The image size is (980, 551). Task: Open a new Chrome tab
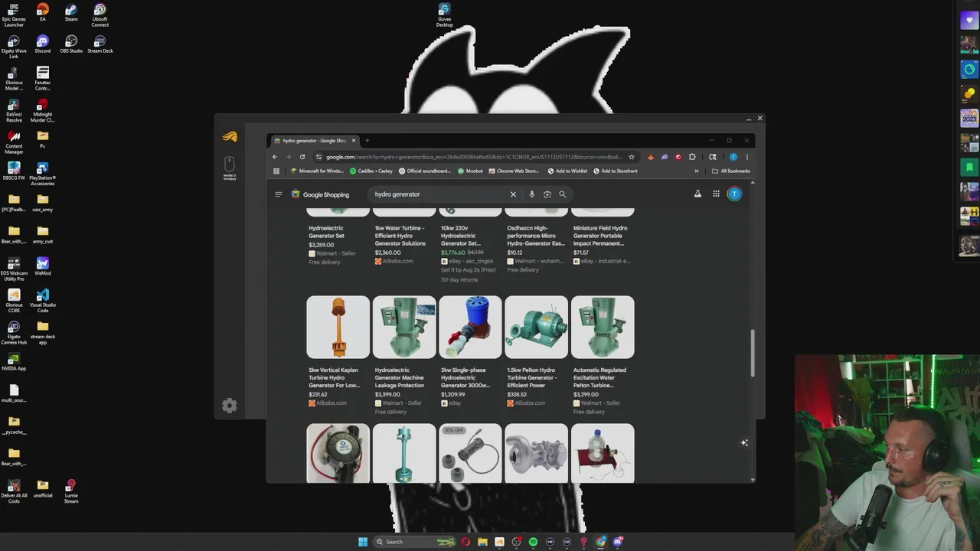point(367,141)
